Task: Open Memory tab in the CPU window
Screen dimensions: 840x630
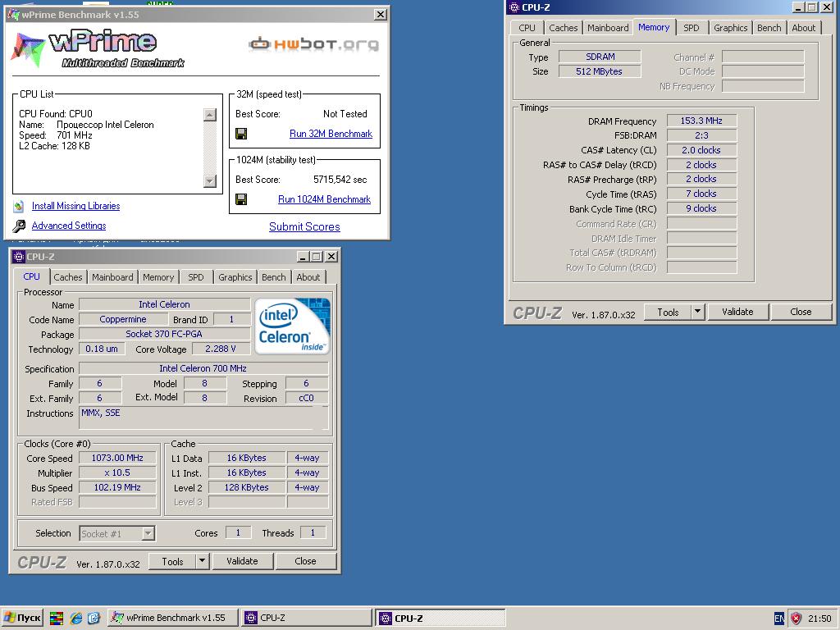Action: [158, 277]
